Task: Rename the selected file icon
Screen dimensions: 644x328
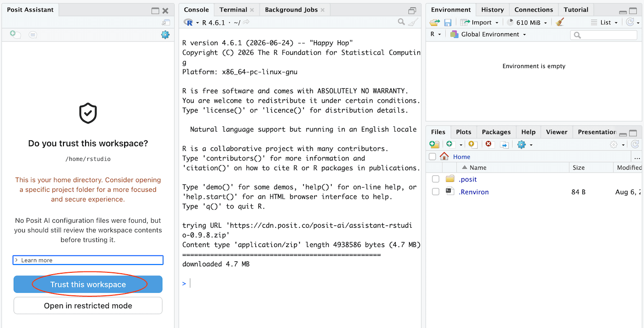Action: (505, 144)
